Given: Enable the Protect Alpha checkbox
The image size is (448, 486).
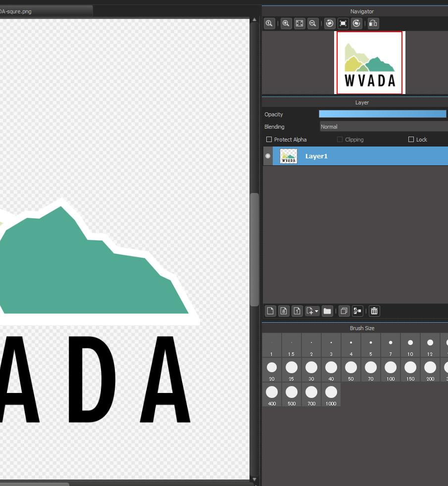Looking at the screenshot, I should point(269,140).
